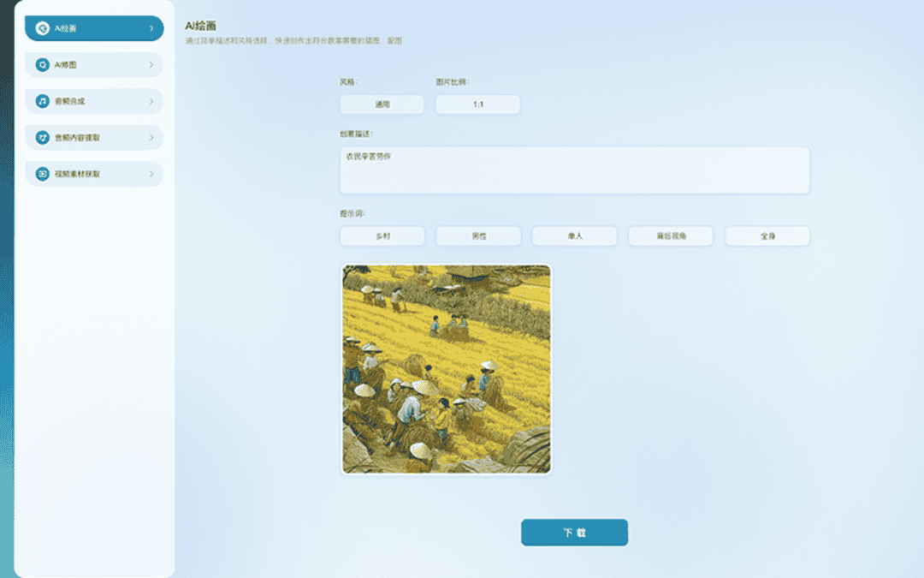Expand the AI修图 row chevron

[151, 65]
